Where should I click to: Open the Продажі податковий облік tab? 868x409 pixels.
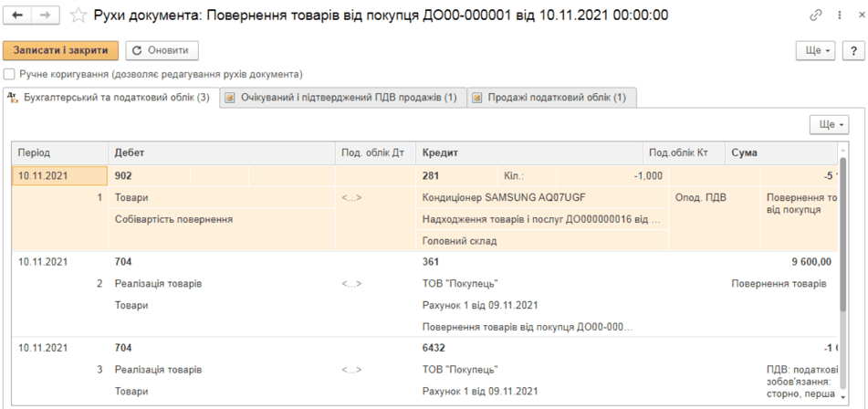pos(552,98)
